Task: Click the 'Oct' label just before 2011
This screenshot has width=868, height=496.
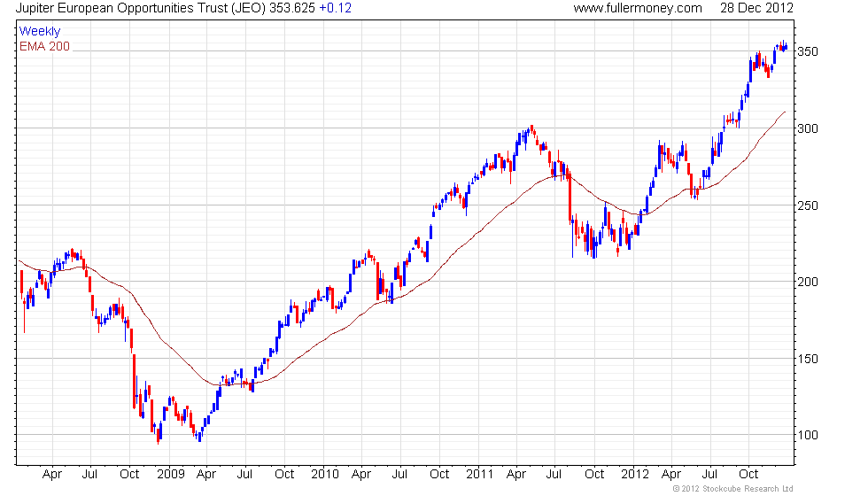Action: [x=439, y=475]
